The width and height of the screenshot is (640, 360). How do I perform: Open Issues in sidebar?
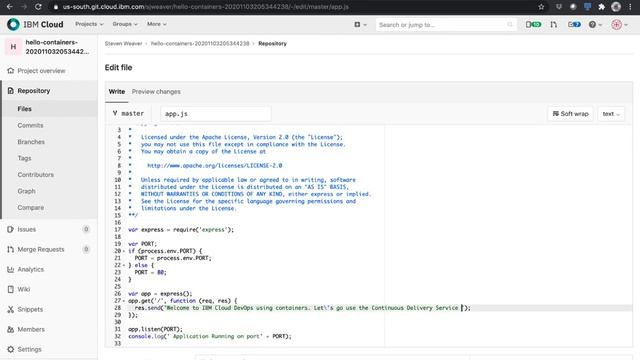[27, 229]
